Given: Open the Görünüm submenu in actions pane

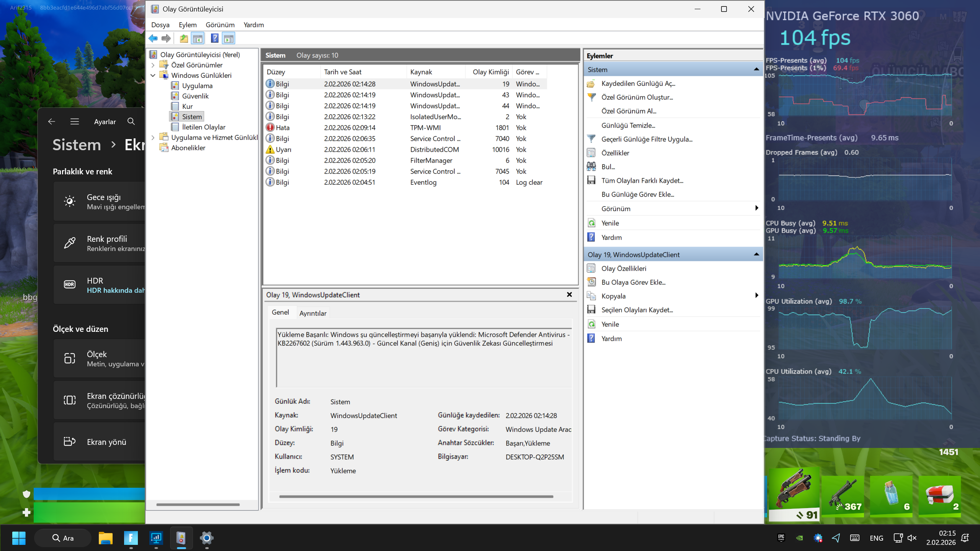Looking at the screenshot, I should (x=673, y=209).
